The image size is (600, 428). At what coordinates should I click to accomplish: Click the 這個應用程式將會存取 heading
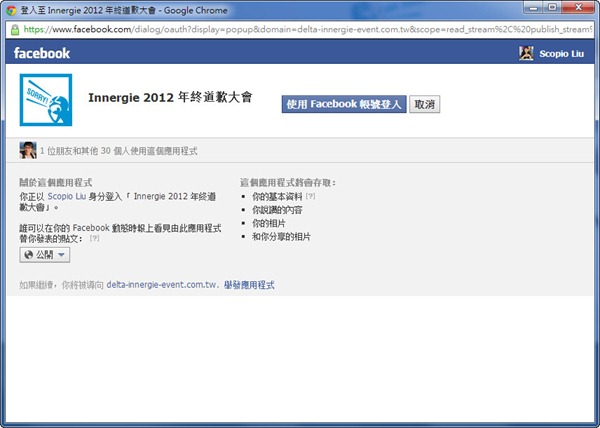[x=288, y=182]
